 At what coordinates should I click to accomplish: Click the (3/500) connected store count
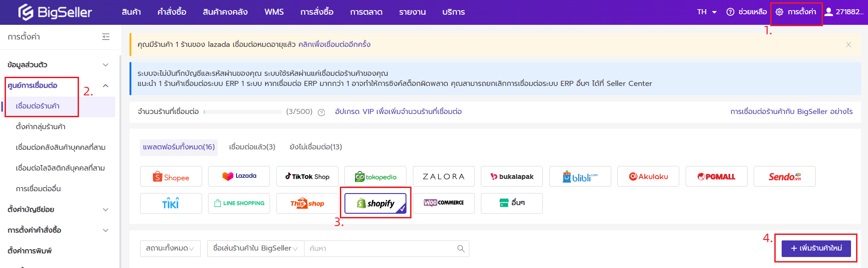[299, 112]
